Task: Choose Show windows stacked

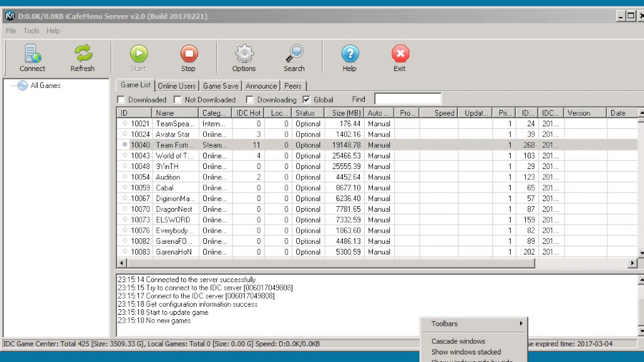Action: click(x=466, y=352)
